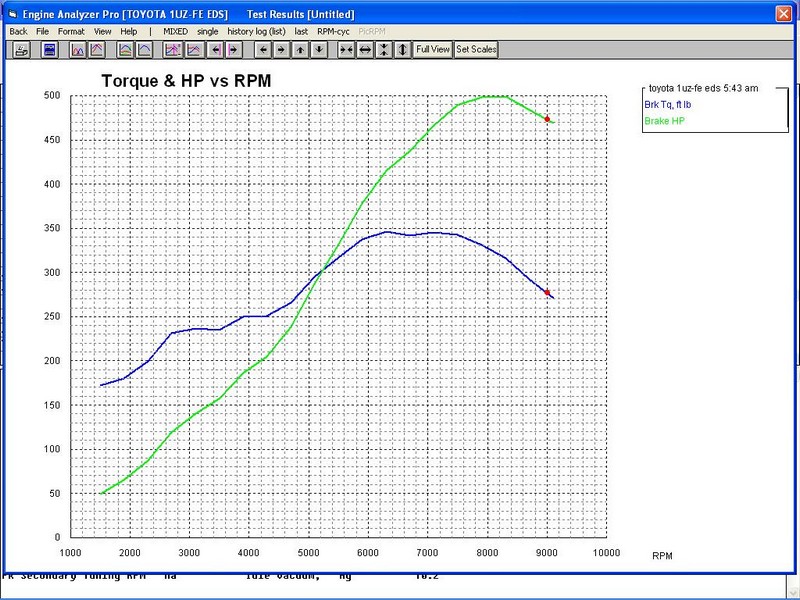Click the single blue curve graph icon
The image size is (800, 600).
pos(144,49)
